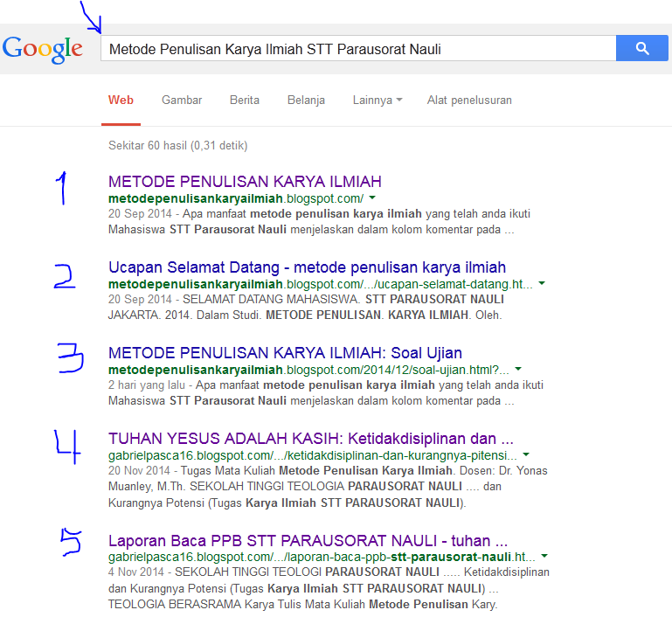Open TUHAN YESUS ADALAH KASIH result
Viewport: 672px width, 617px height.
pyautogui.click(x=311, y=439)
